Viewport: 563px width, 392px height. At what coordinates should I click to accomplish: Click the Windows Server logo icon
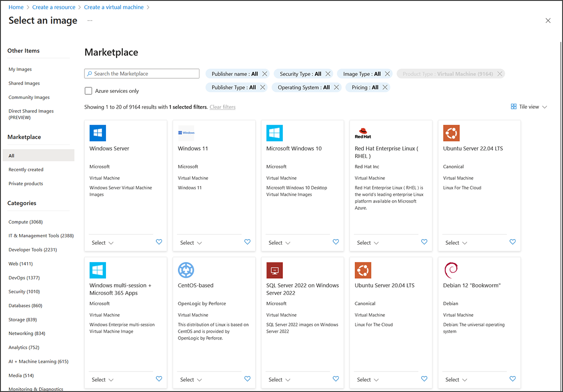98,133
